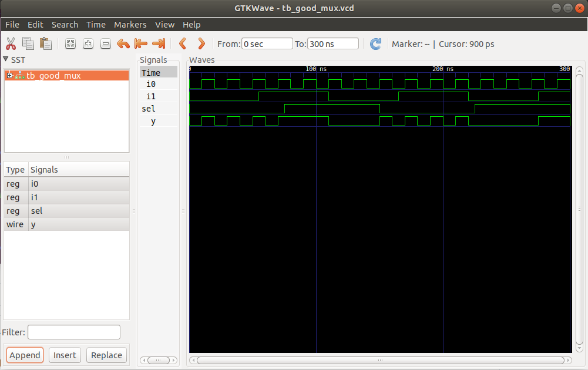
Task: Collapse the SST panel
Action: click(x=5, y=59)
